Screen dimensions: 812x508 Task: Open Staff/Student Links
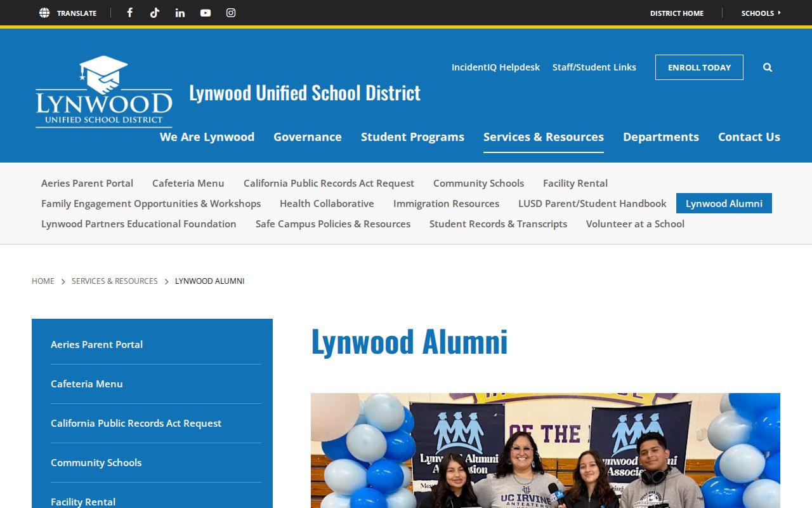[594, 67]
